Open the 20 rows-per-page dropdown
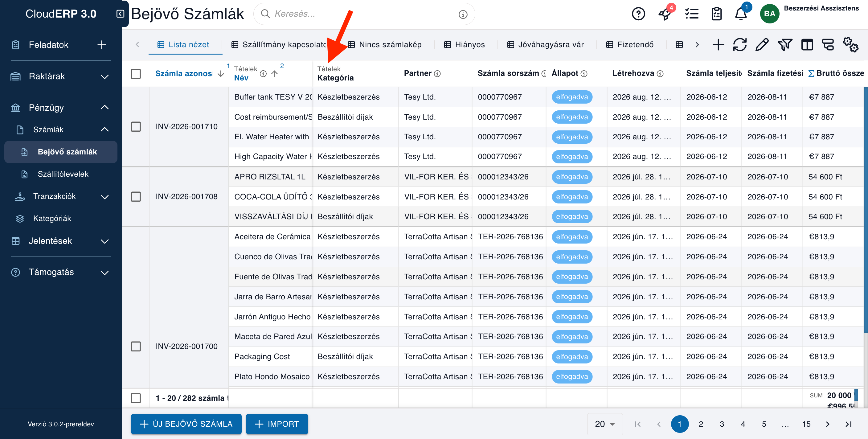This screenshot has height=439, width=868. click(x=604, y=424)
